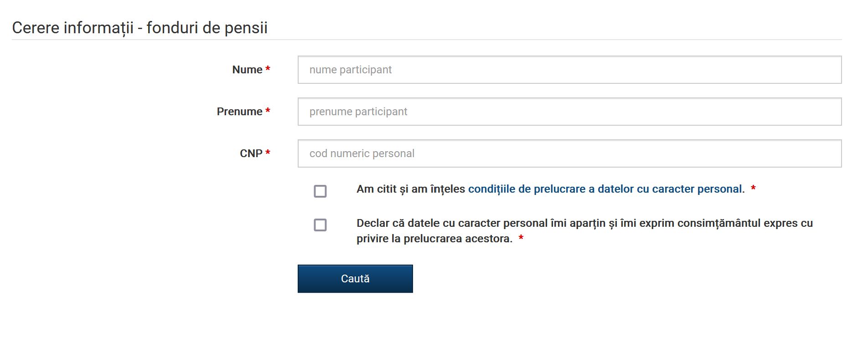Click the CNP field label
The width and height of the screenshot is (868, 337).
251,153
